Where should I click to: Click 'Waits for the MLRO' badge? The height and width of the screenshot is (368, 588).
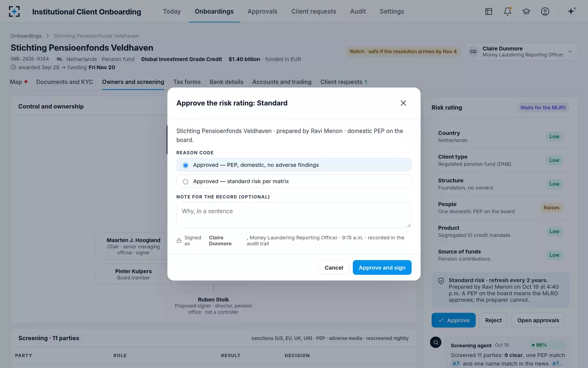tap(543, 108)
